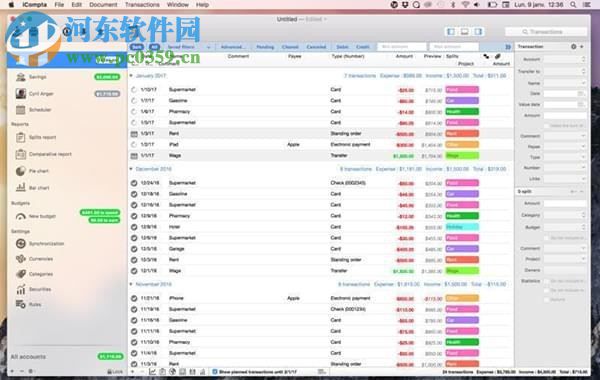Add an account with sidebar plus button
Viewport: 600px width, 380px height.
(12, 371)
